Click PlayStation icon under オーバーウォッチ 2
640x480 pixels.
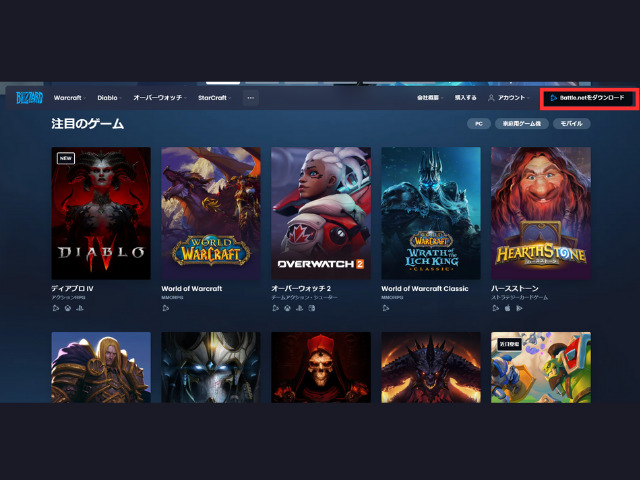pyautogui.click(x=300, y=308)
